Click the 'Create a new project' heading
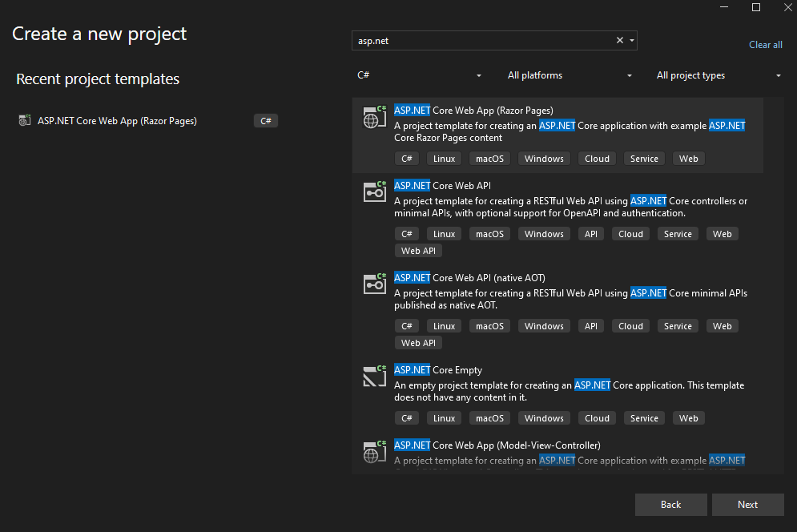 99,34
